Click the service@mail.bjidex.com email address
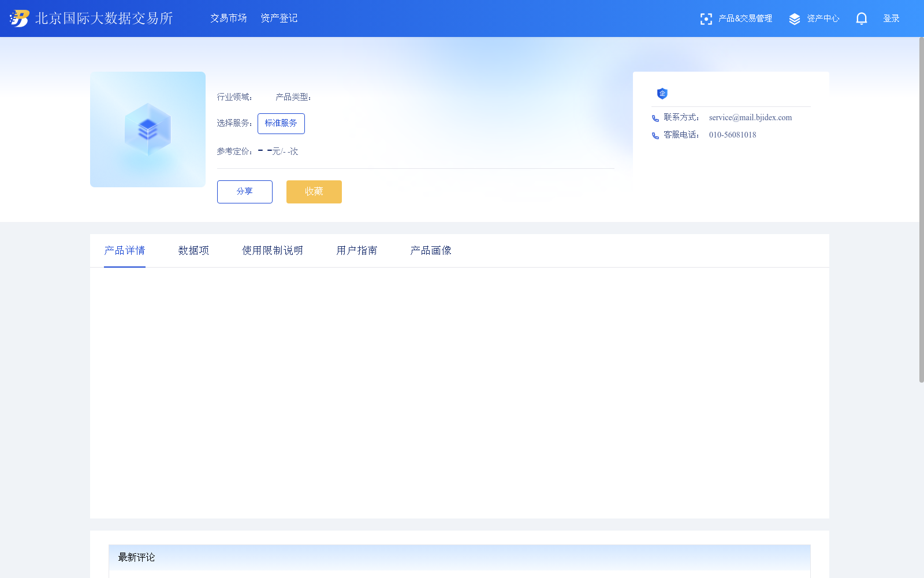This screenshot has height=578, width=924. click(750, 117)
